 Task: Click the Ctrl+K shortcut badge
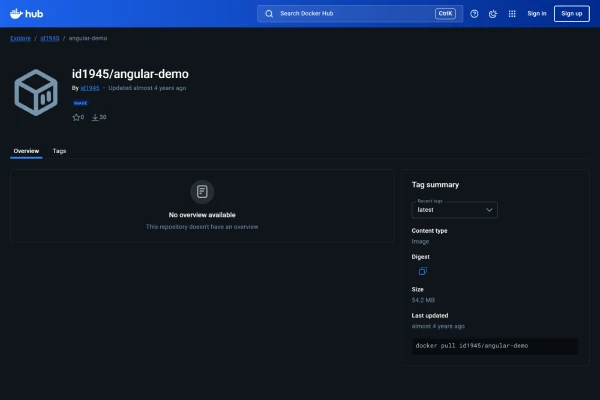coord(445,14)
